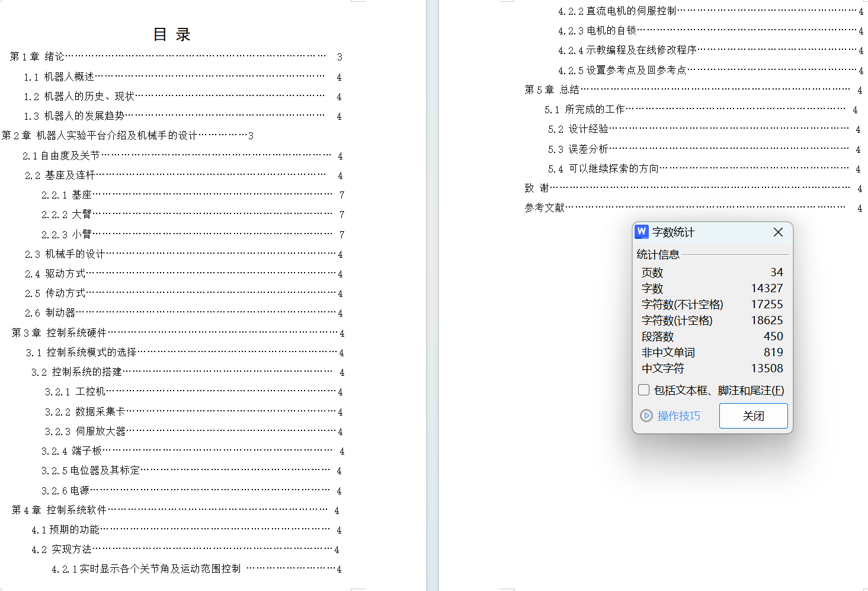Click the 致谢 entry in the TOC
Screen dimensions: 868x591
coord(694,189)
